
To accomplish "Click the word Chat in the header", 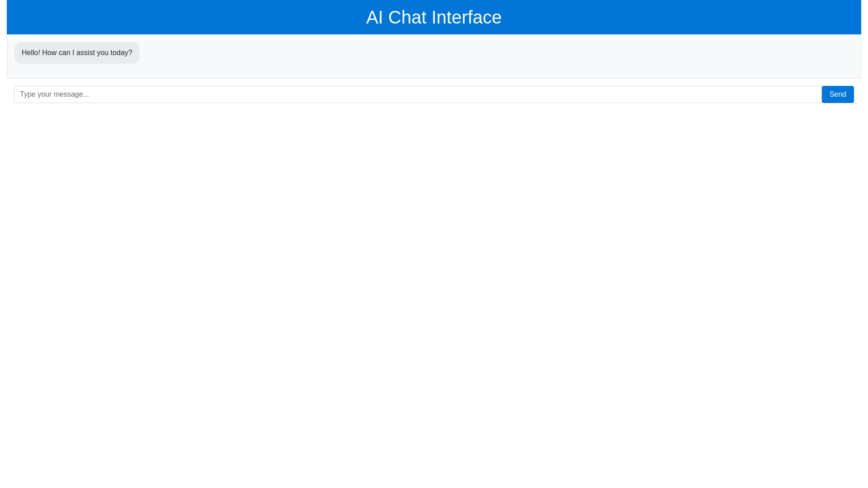I will pos(407,17).
